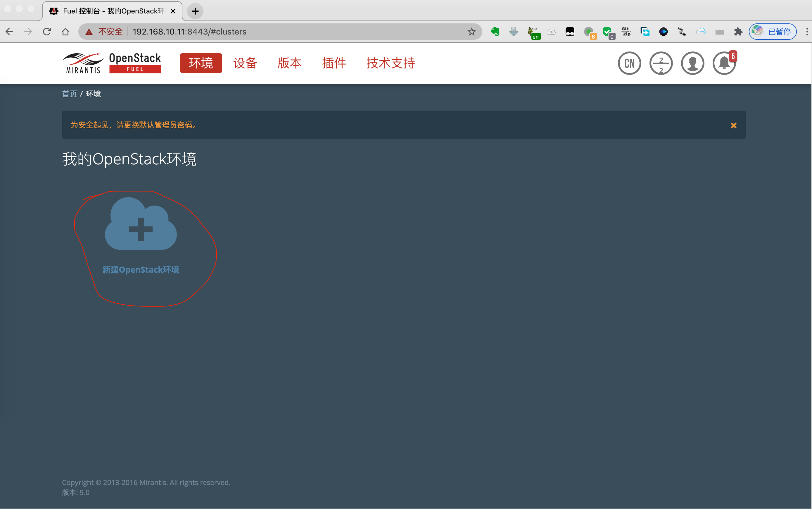Go to the 版本 tab
This screenshot has height=509, width=812.
coord(290,63)
